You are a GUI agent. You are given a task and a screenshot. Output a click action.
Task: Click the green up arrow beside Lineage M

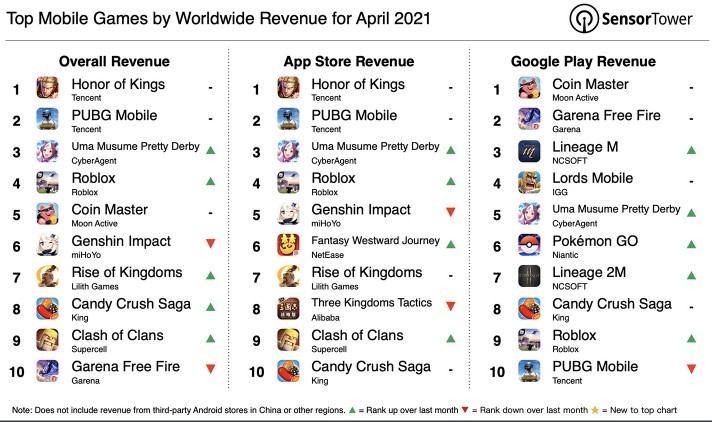(x=692, y=150)
